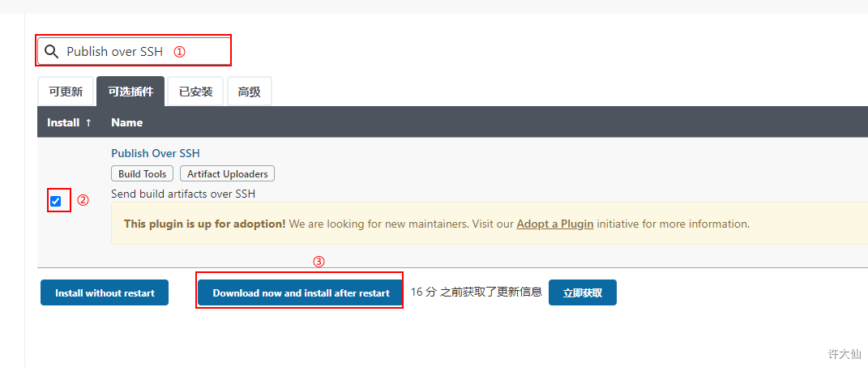Click the red circled ③ annotation
This screenshot has width=868, height=367.
pyautogui.click(x=319, y=262)
